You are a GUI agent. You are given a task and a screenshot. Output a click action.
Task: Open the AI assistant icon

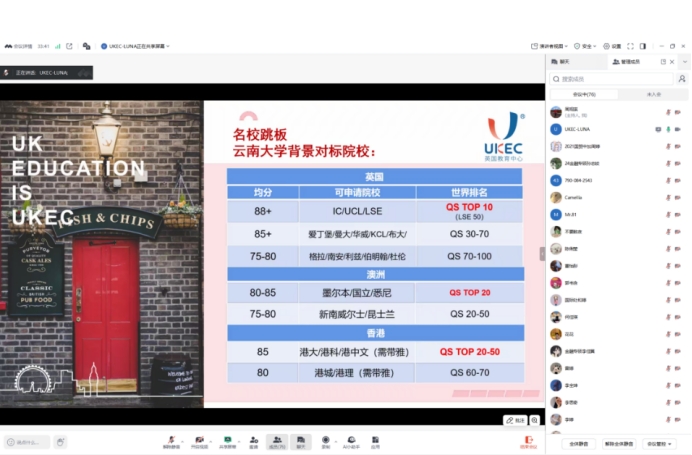point(351,440)
